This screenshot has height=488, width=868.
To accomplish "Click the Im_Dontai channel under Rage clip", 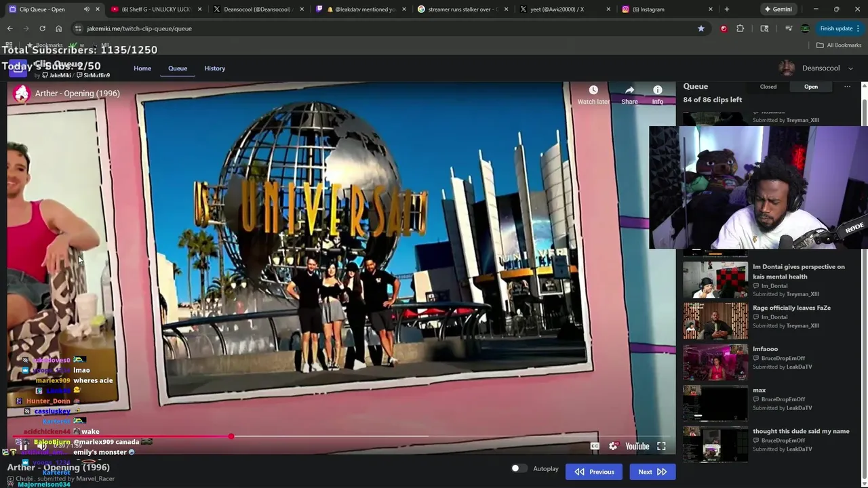I will [774, 317].
